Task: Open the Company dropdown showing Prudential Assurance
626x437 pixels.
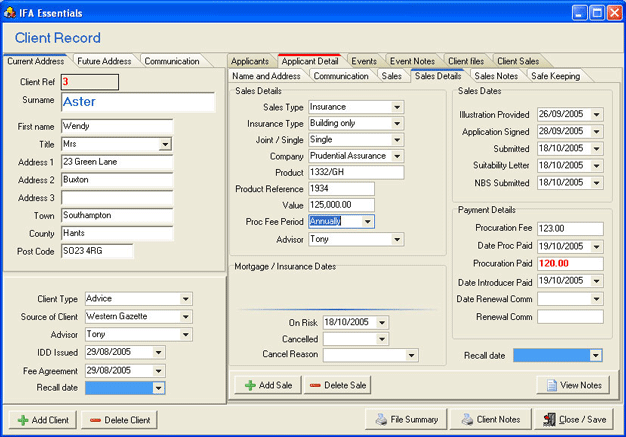Action: click(397, 156)
